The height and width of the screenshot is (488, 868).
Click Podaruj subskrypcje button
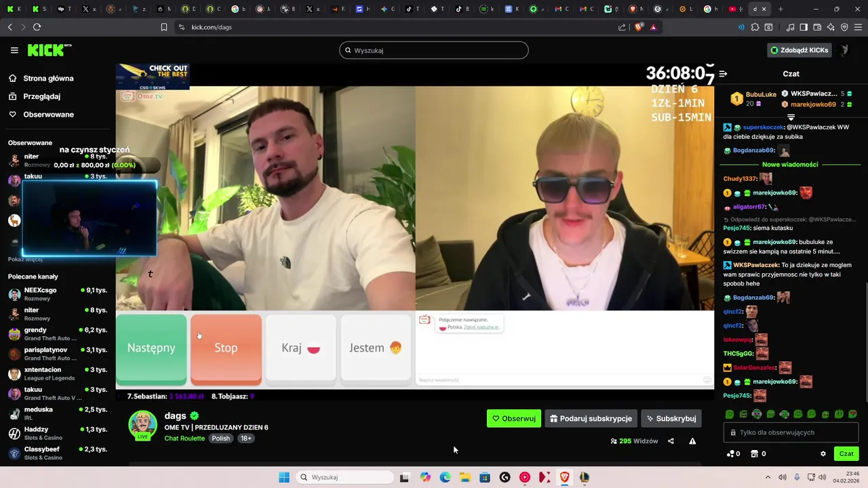[591, 418]
